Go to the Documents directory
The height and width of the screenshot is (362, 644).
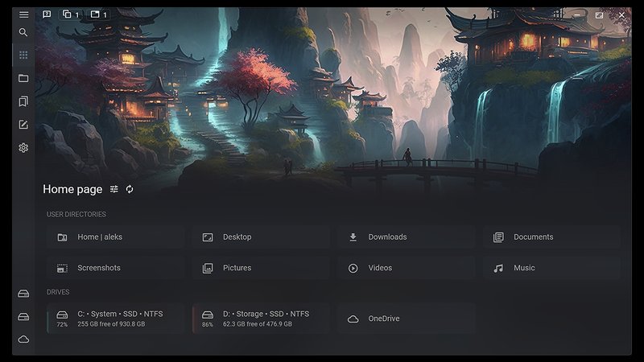pos(551,237)
